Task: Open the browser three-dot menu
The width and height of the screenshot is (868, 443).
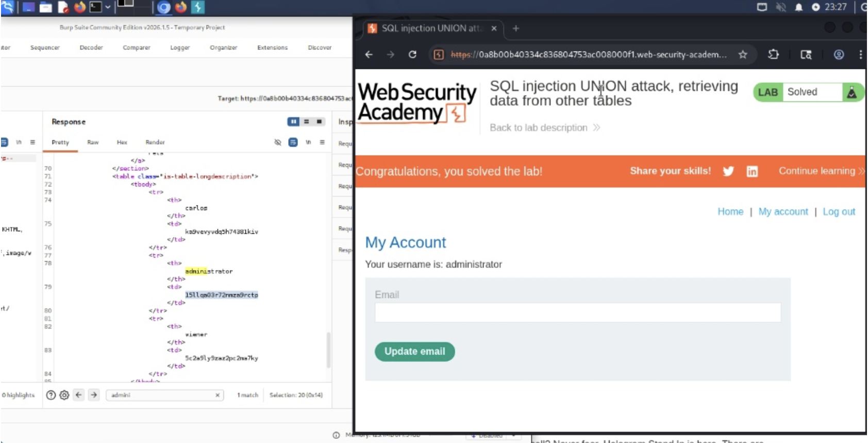Action: (x=860, y=55)
